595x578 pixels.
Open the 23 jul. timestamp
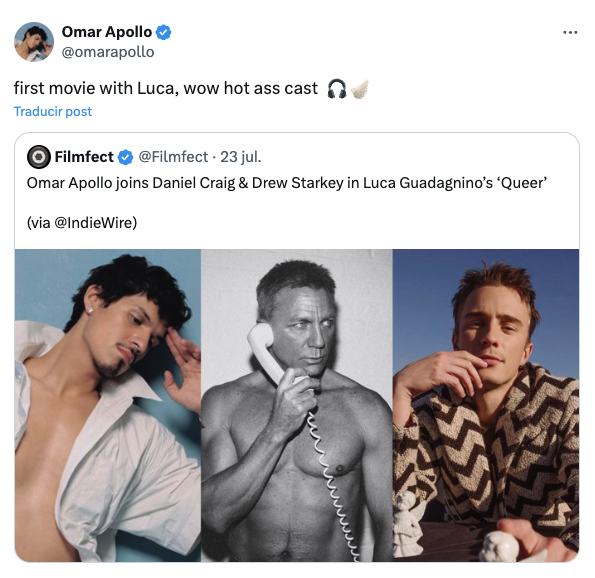[241, 157]
